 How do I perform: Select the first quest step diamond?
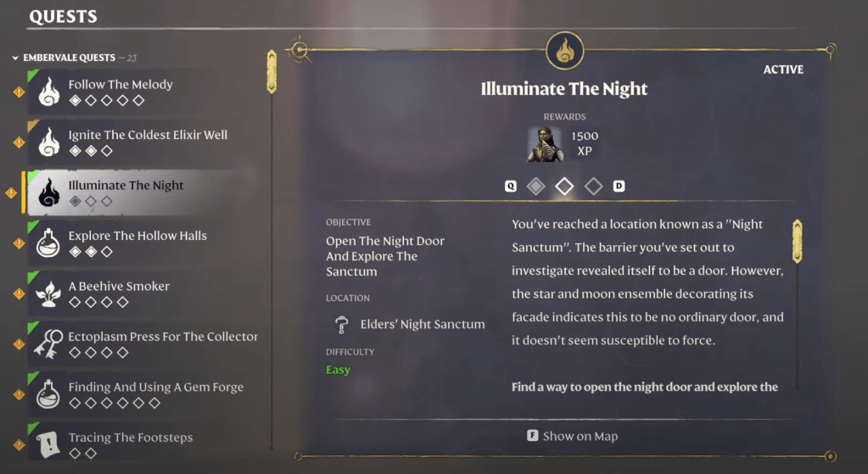(535, 187)
